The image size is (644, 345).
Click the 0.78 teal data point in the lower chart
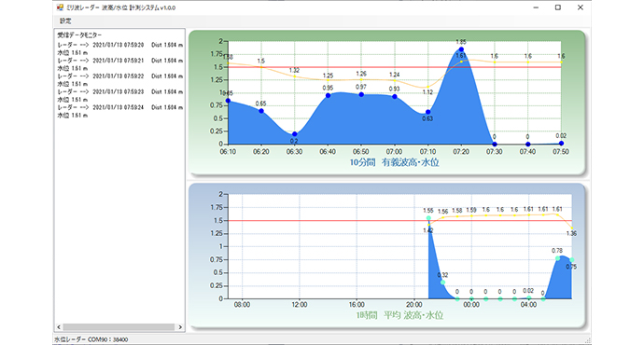pos(557,258)
